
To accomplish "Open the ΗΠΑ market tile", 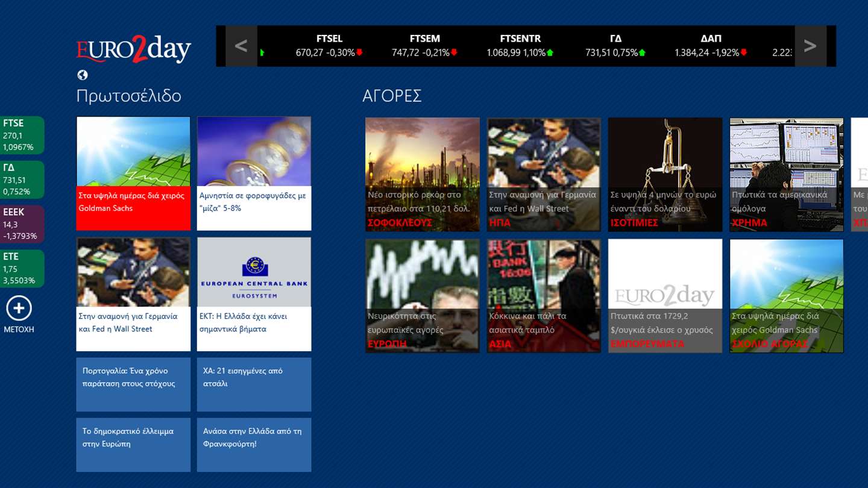I will (544, 175).
